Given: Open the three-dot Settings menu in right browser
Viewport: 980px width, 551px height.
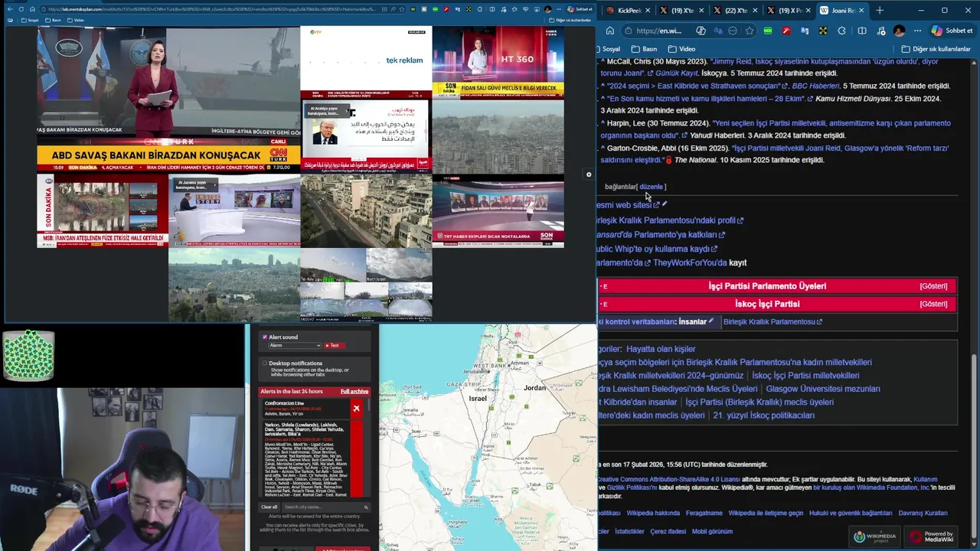Looking at the screenshot, I should pyautogui.click(x=917, y=31).
